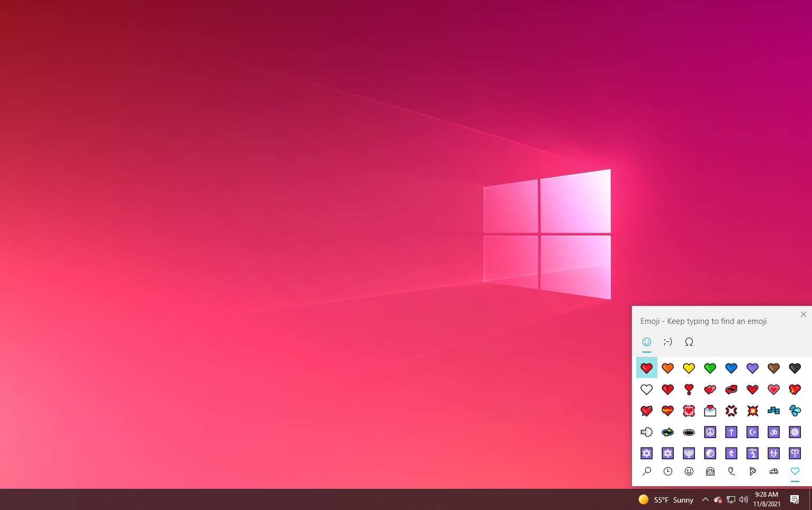Choose the broken heart emoji
The image size is (812, 510).
668,390
